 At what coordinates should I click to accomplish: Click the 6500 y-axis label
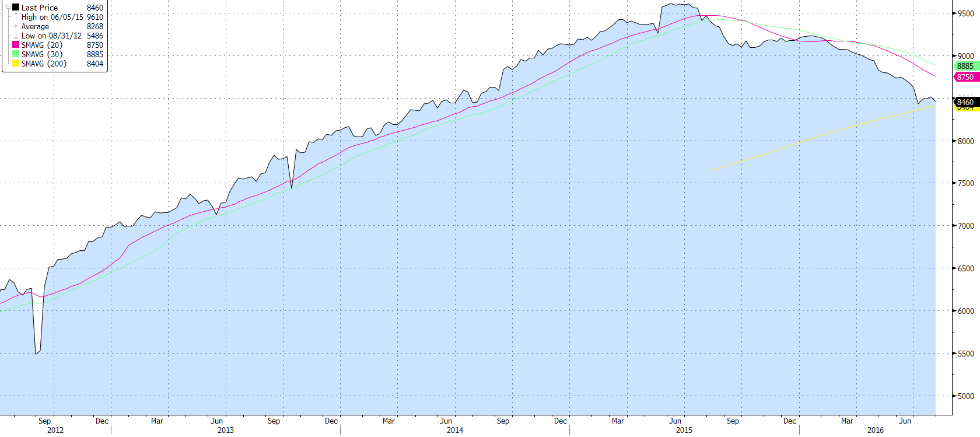pyautogui.click(x=966, y=268)
